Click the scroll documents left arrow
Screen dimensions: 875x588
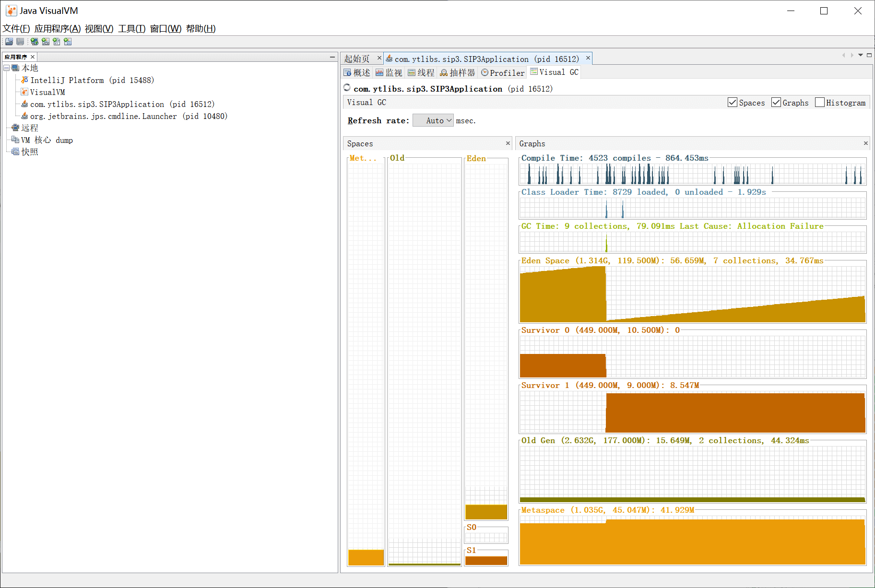point(843,55)
